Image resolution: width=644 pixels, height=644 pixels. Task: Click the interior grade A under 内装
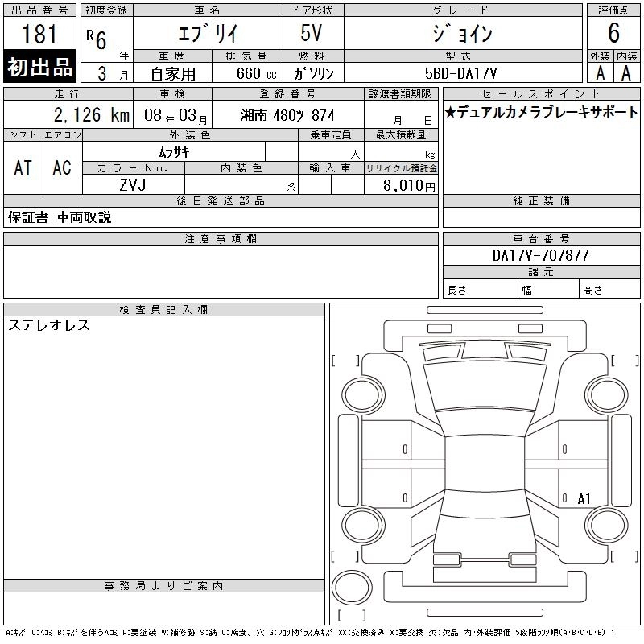pyautogui.click(x=626, y=73)
